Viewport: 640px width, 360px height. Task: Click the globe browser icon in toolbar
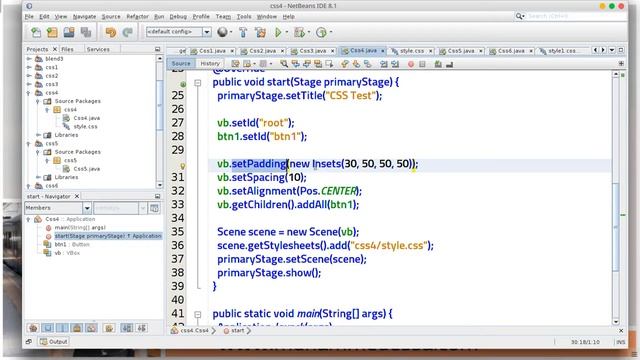[222, 32]
